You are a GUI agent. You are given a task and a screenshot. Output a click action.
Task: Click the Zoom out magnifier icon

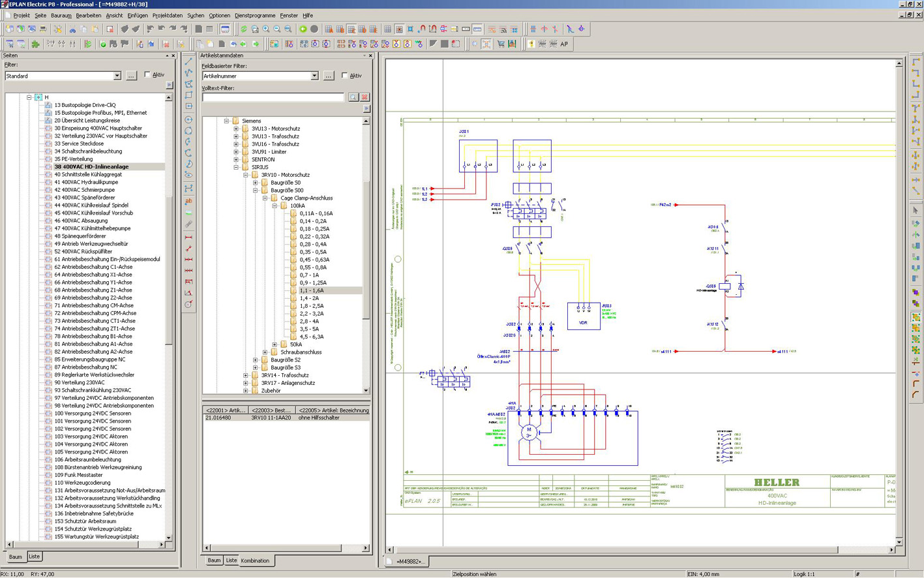(277, 29)
